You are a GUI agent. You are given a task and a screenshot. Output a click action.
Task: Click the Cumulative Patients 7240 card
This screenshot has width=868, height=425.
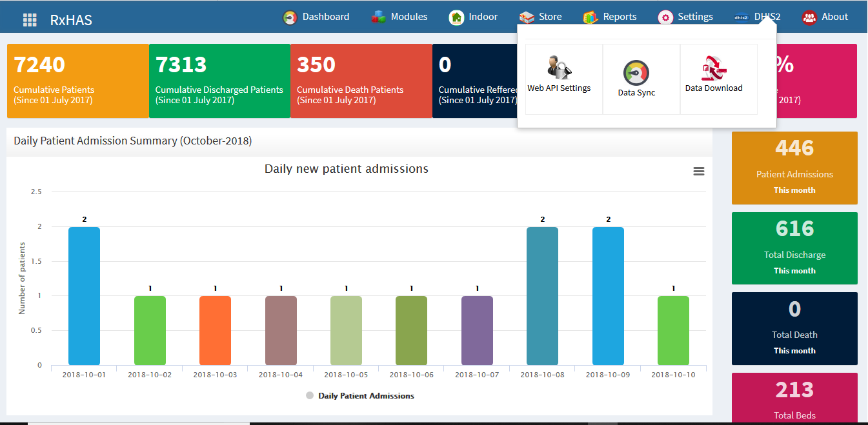point(78,81)
